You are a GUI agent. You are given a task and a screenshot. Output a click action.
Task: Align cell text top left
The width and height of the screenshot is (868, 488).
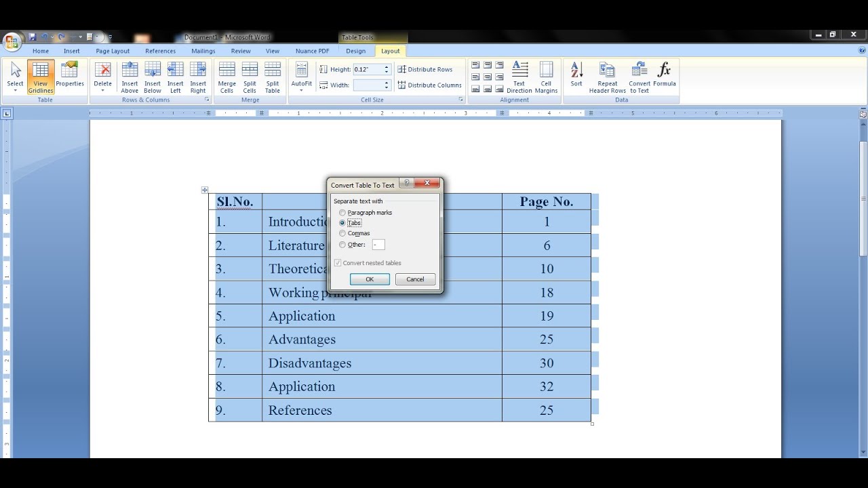pyautogui.click(x=475, y=65)
